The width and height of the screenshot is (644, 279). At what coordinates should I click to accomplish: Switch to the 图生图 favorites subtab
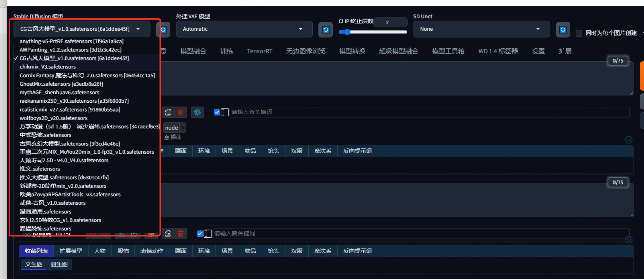click(59, 264)
